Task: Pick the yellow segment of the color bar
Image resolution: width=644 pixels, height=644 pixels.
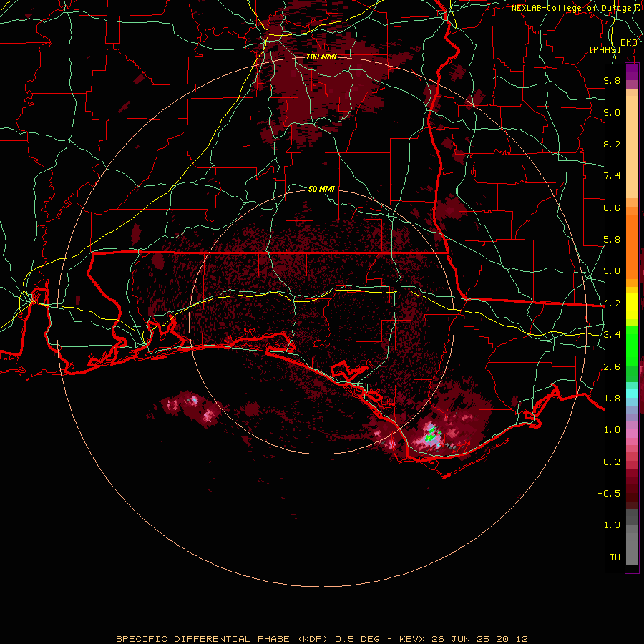Action: click(x=632, y=306)
